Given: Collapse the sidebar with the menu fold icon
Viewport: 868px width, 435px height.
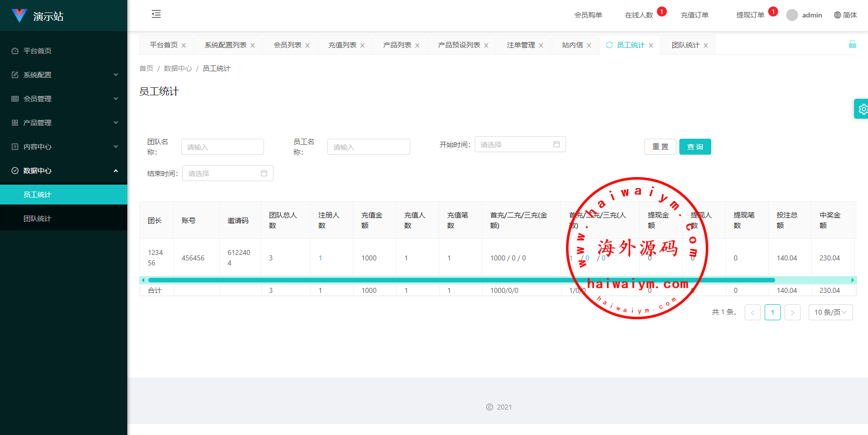Looking at the screenshot, I should point(156,14).
